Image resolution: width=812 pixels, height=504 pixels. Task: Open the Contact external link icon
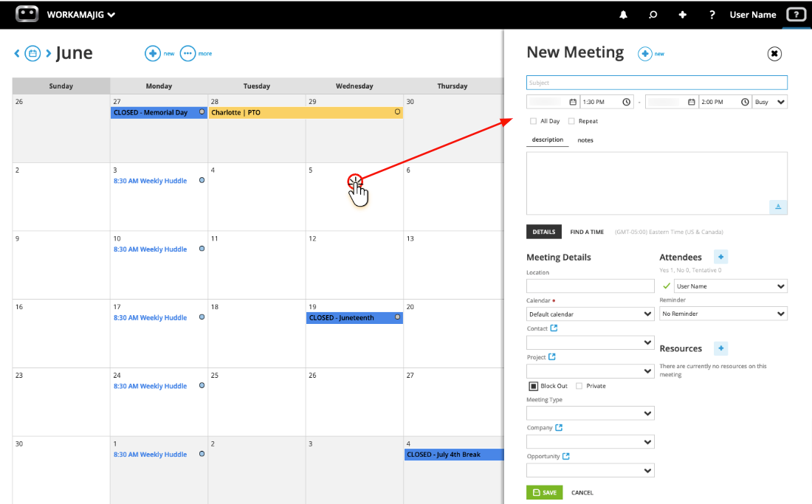[x=554, y=328]
